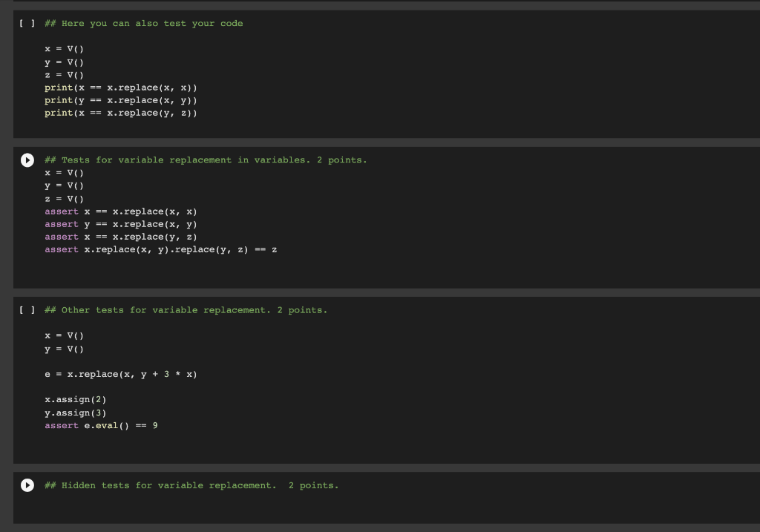Viewport: 760px width, 532px height.
Task: Select the 'assert x.replace(x, y).replace(y, z) == z' line
Action: [x=160, y=249]
